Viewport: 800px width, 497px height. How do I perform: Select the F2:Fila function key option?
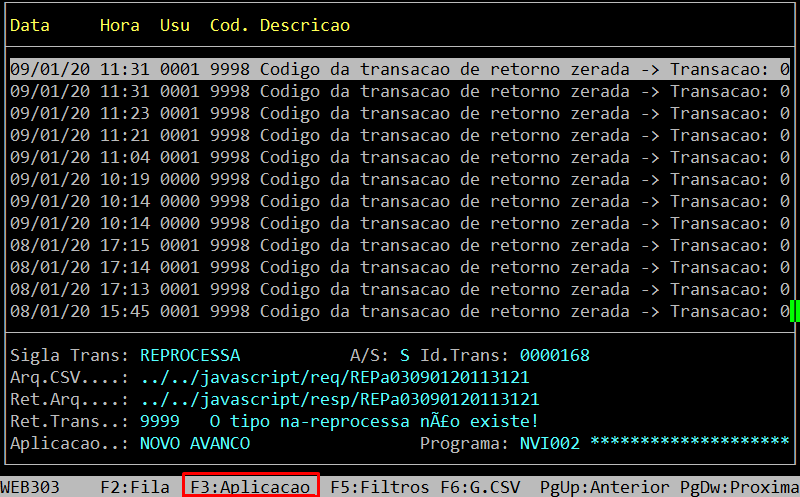135,486
